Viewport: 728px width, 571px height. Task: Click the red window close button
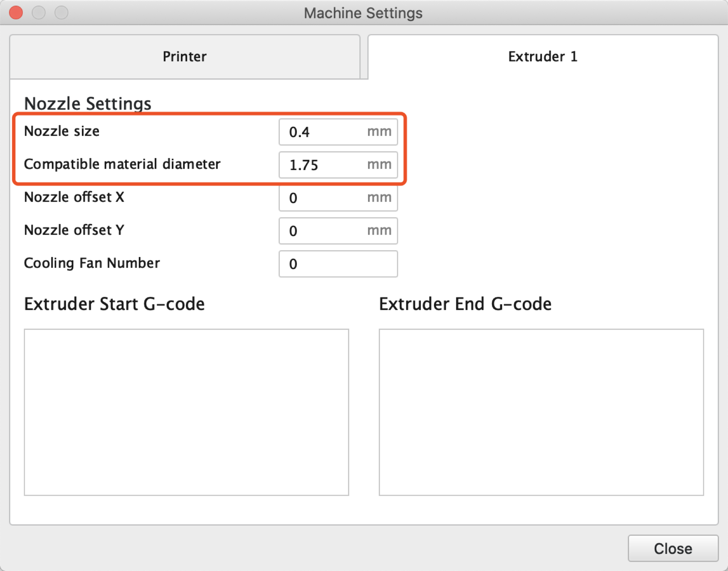tap(16, 13)
